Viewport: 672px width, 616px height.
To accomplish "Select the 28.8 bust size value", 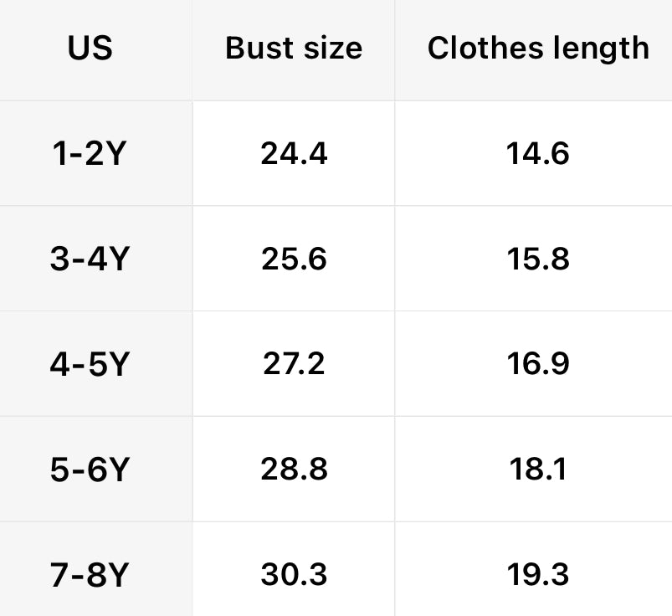I will pos(294,470).
